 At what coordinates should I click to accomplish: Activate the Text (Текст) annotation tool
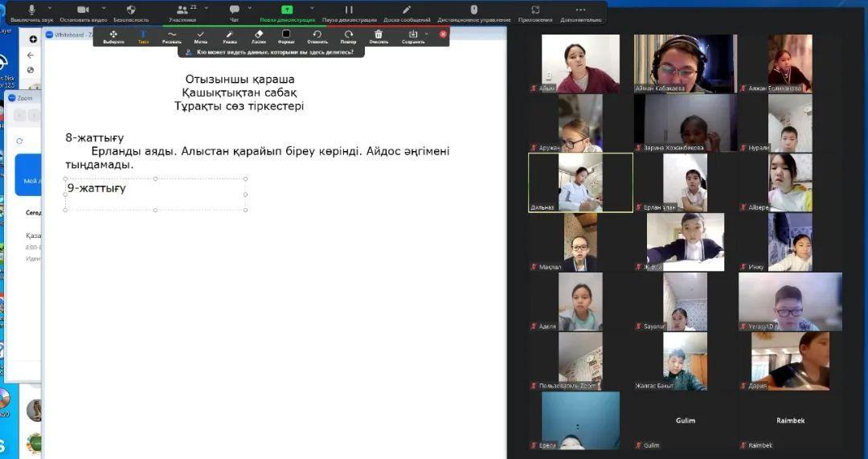(x=143, y=36)
